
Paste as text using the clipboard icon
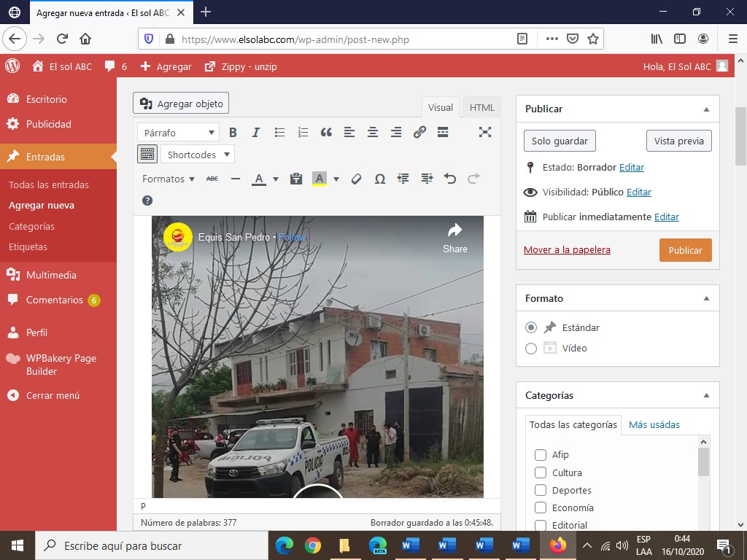[296, 179]
